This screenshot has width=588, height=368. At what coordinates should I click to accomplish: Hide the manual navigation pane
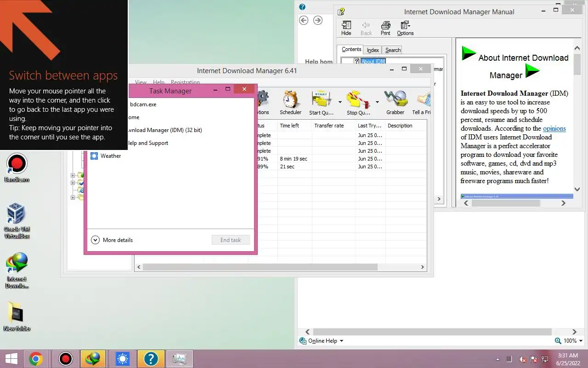click(346, 29)
